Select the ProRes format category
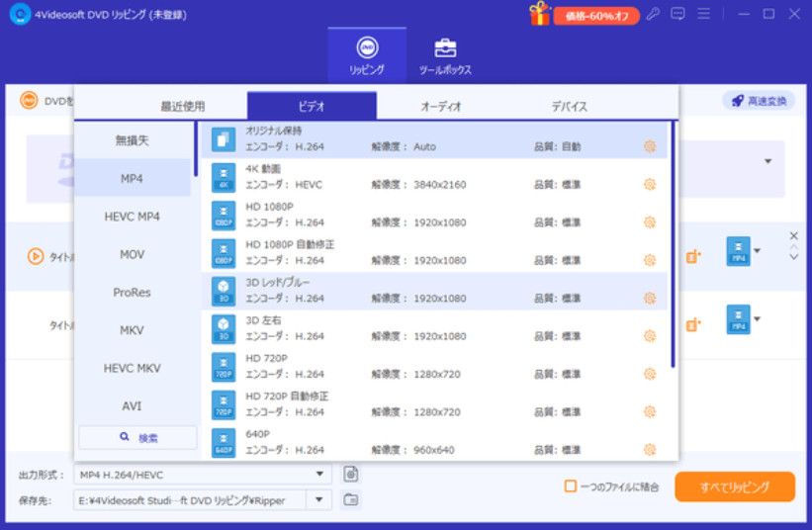 (133, 292)
